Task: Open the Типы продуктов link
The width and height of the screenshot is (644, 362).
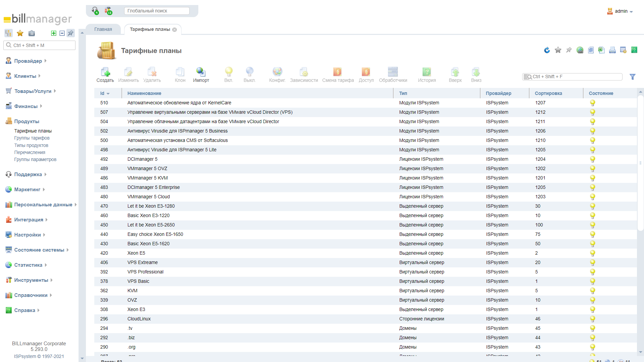Action: 31,145
